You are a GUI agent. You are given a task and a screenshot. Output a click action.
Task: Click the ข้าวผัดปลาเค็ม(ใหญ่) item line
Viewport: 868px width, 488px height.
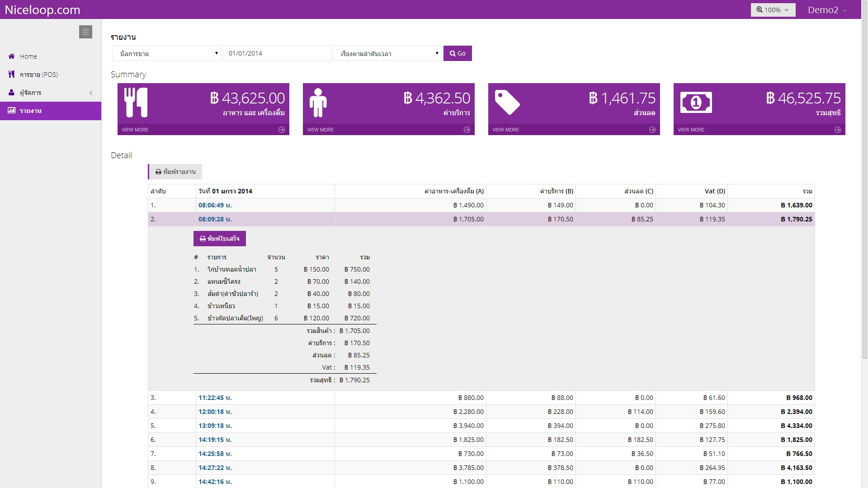click(285, 318)
